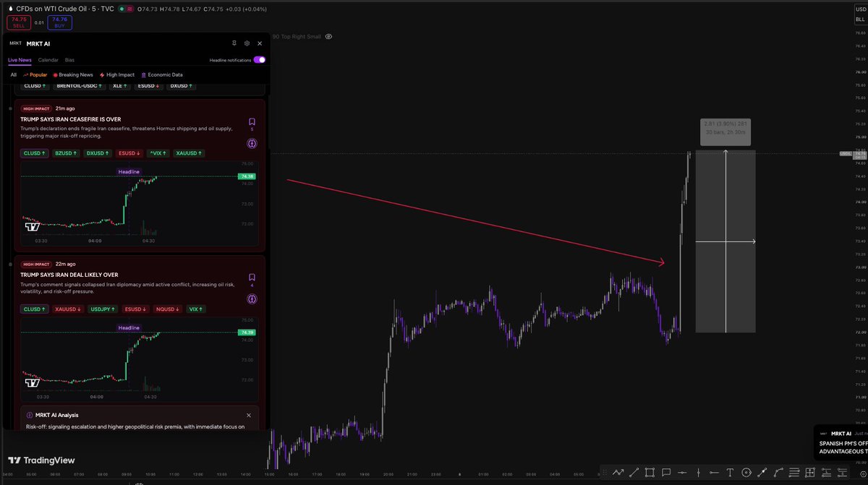The width and height of the screenshot is (868, 485).
Task: Open the MRKT AI Spanish PM notification
Action: (x=841, y=442)
